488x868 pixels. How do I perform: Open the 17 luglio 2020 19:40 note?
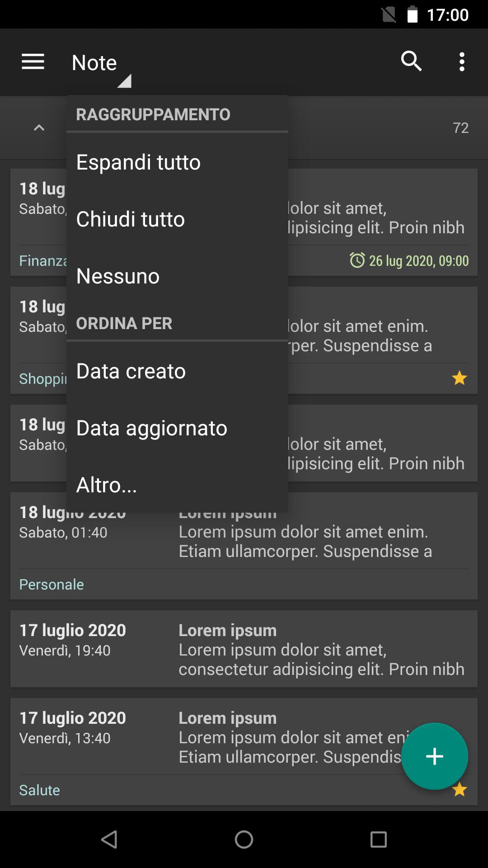244,649
